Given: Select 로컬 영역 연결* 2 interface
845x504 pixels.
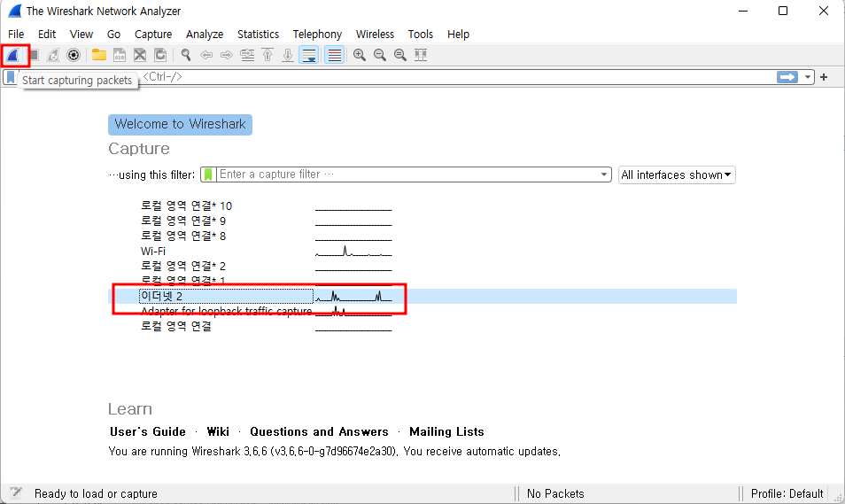Looking at the screenshot, I should [183, 267].
